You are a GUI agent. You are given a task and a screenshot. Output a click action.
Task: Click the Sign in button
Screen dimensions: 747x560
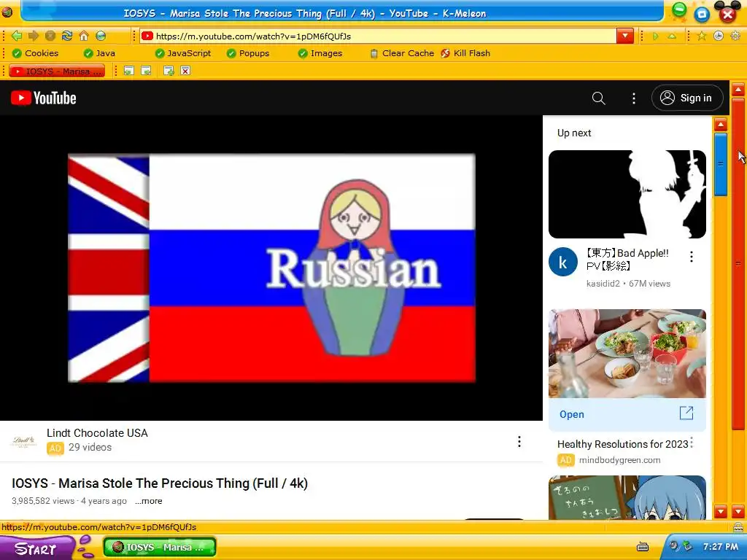[687, 98]
